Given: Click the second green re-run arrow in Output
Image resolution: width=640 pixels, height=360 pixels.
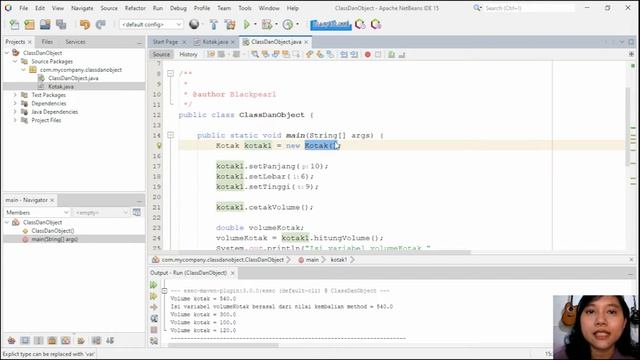Looking at the screenshot, I should (154, 296).
